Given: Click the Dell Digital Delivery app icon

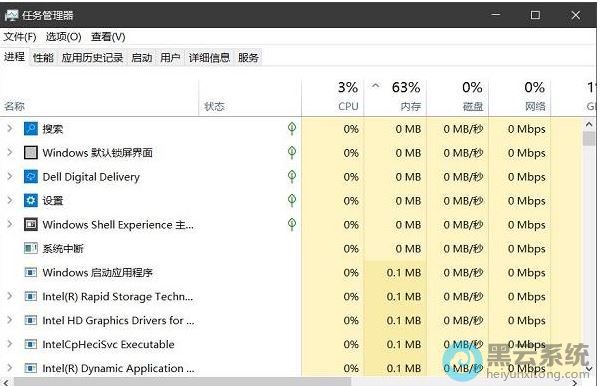Looking at the screenshot, I should [30, 176].
